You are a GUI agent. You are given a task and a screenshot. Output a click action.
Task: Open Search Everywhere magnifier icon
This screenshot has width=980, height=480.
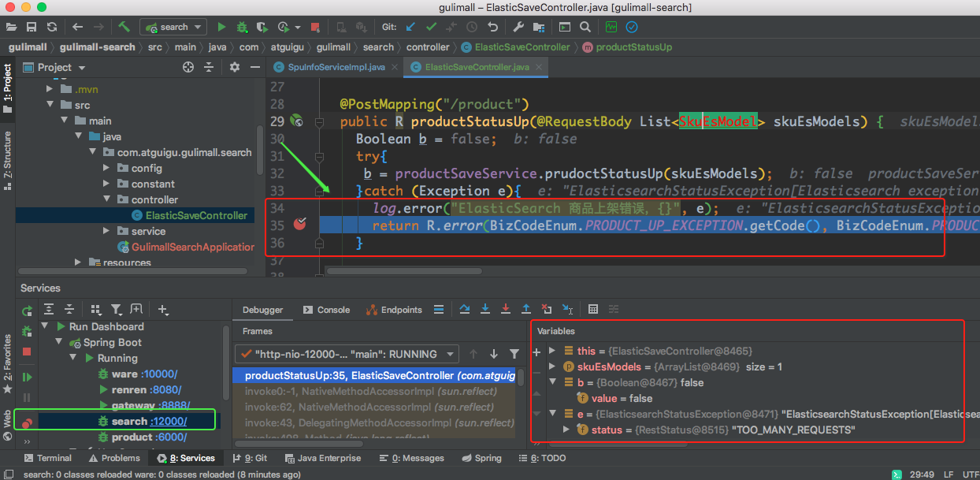tap(585, 27)
